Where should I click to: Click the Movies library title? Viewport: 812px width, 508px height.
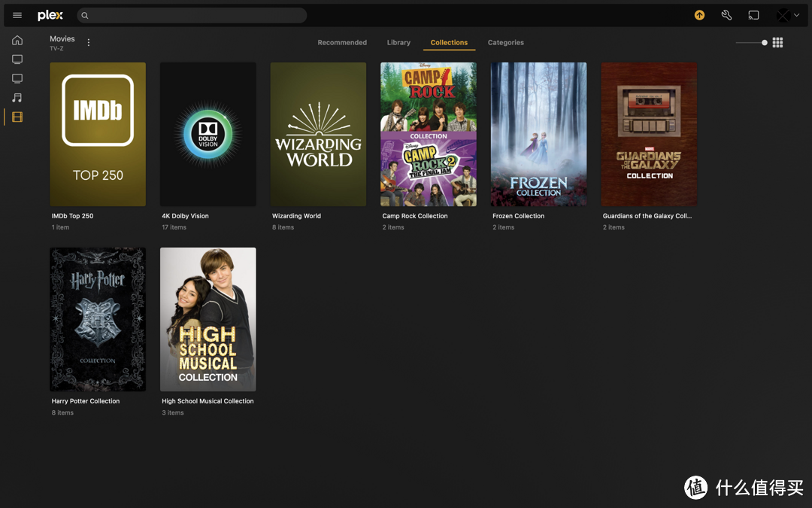pyautogui.click(x=62, y=39)
